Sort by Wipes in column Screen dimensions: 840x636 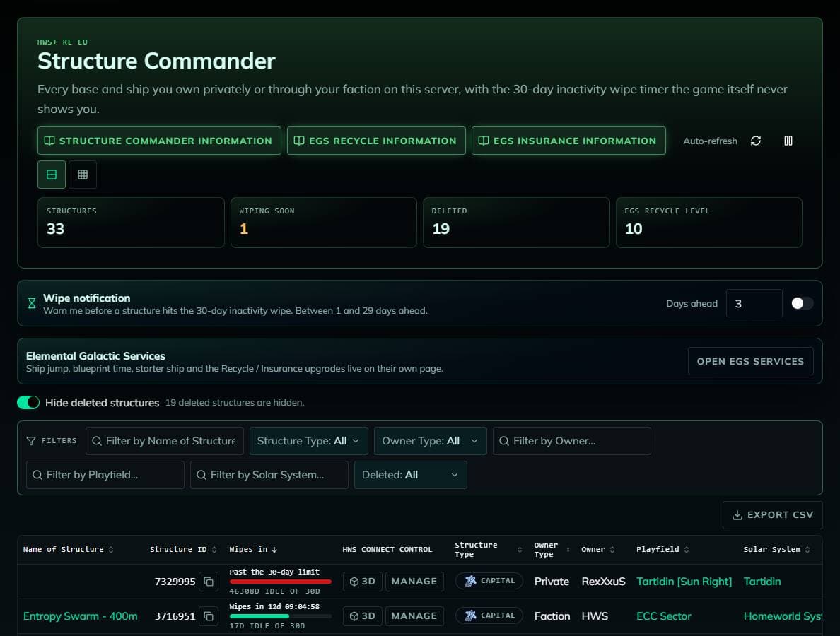tap(253, 549)
